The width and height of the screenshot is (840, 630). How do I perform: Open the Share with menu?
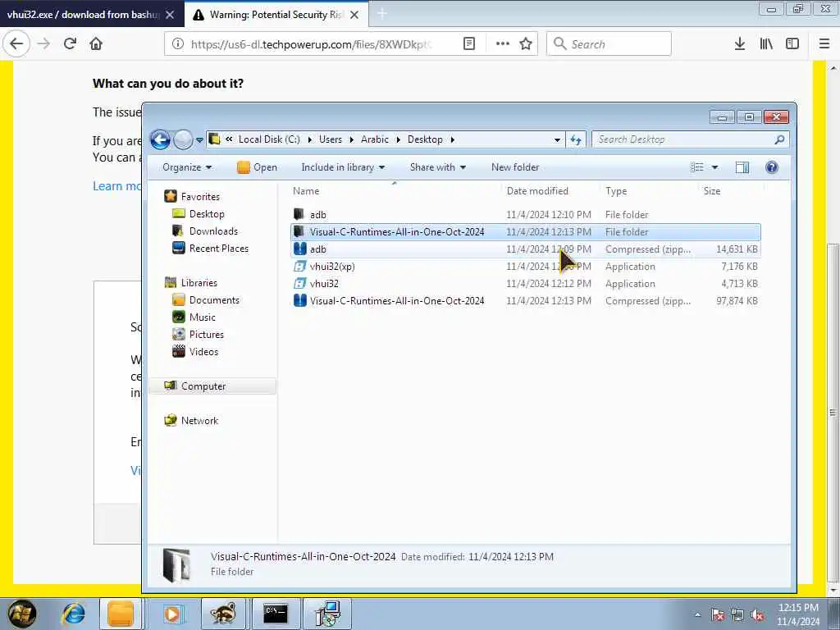[438, 167]
